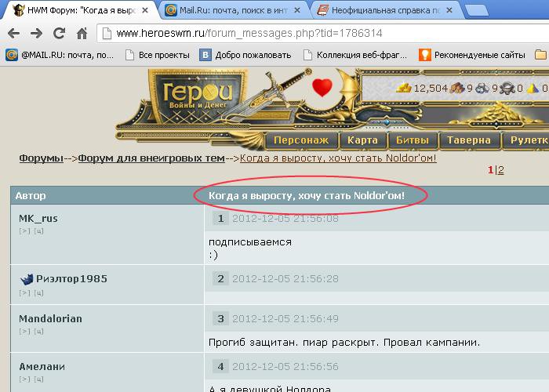The height and width of the screenshot is (392, 549).
Task: Click the ore resource icon
Action: click(482, 88)
